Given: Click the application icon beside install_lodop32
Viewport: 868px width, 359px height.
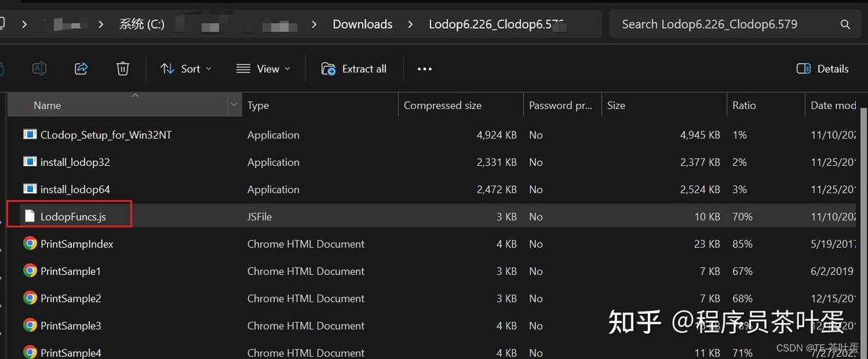Looking at the screenshot, I should click(x=30, y=162).
